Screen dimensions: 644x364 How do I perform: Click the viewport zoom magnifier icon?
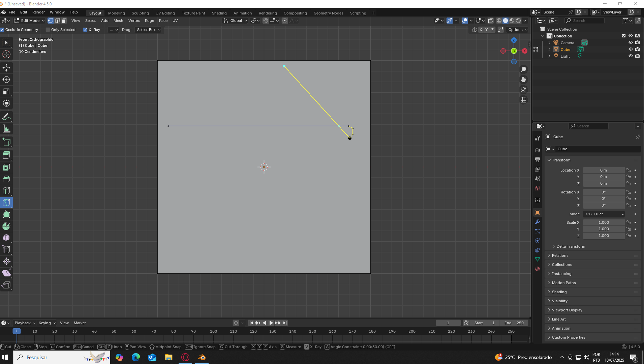523,69
